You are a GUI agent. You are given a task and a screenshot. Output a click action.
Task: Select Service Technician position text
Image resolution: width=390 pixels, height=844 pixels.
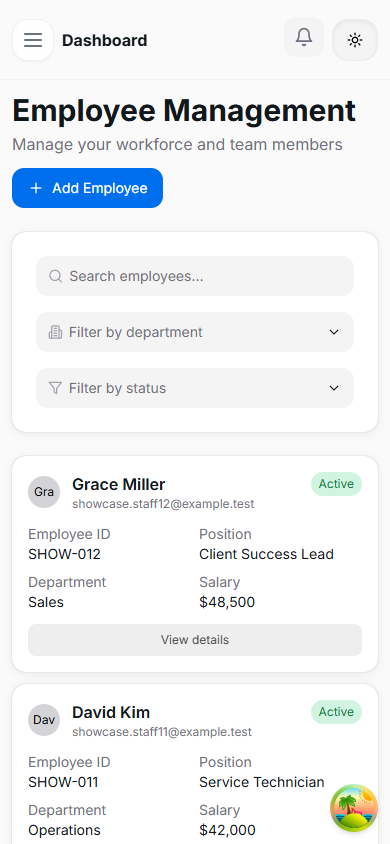(x=261, y=783)
